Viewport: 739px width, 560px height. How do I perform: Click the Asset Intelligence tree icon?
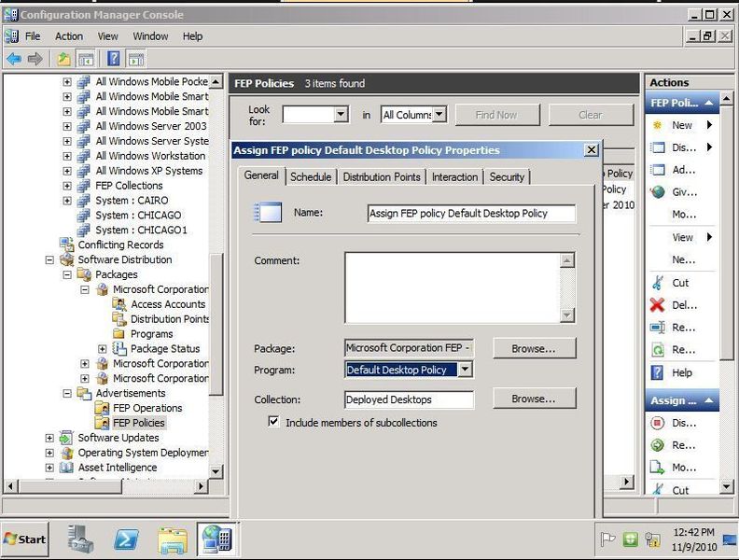pyautogui.click(x=66, y=468)
